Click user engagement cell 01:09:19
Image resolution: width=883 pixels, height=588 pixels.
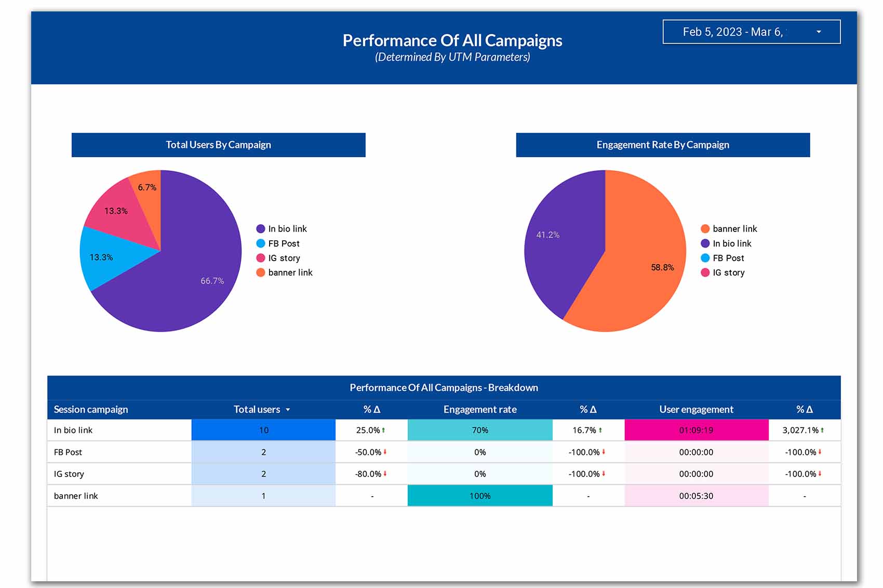697,430
